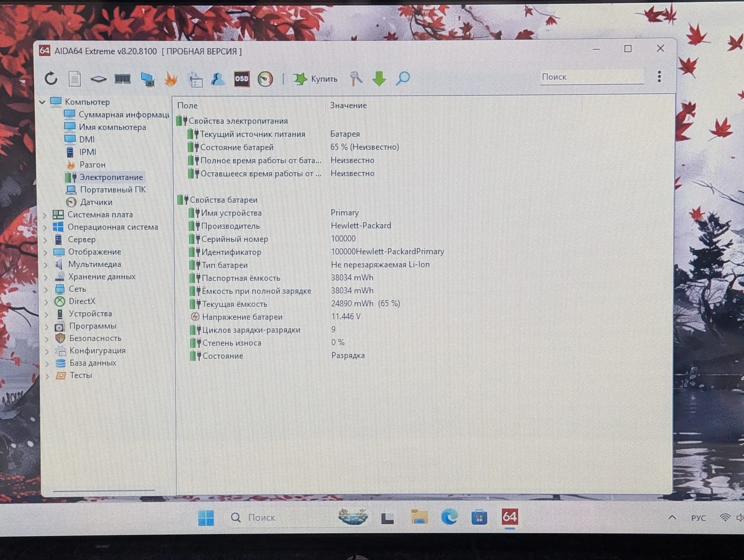This screenshot has height=560, width=744.
Task: Collapse the Компьютер tree node
Action: pos(42,102)
